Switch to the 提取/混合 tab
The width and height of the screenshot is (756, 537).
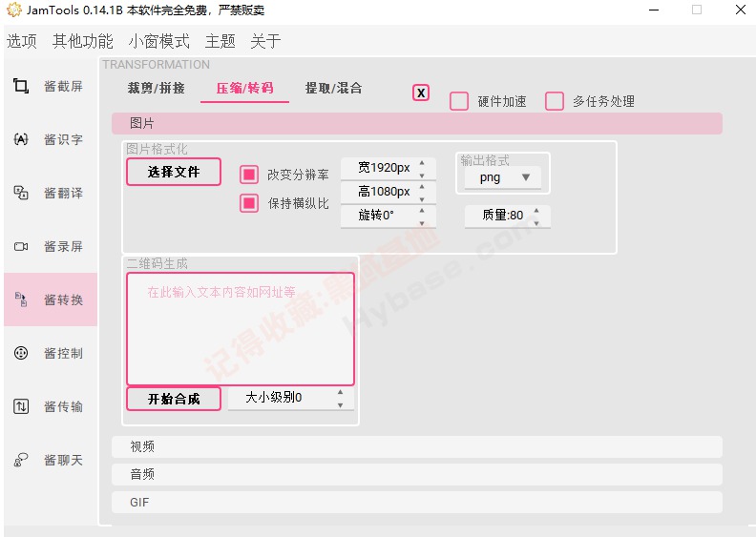pyautogui.click(x=334, y=88)
